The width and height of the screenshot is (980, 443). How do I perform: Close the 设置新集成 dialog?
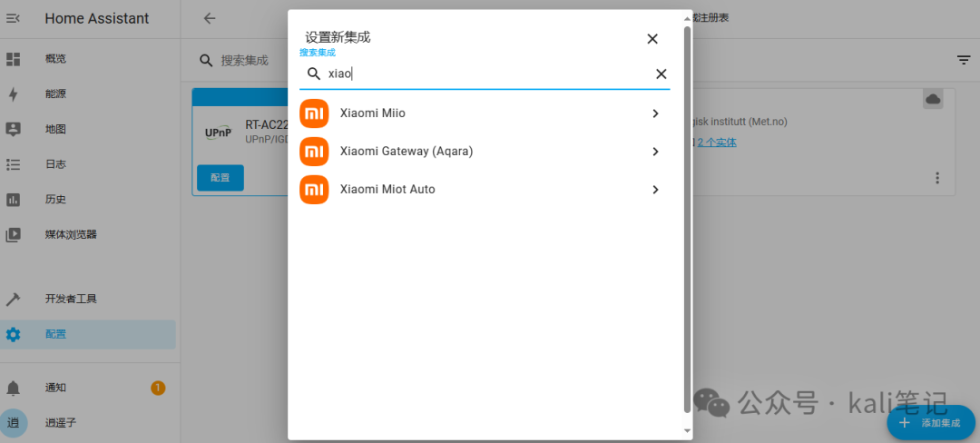[652, 39]
